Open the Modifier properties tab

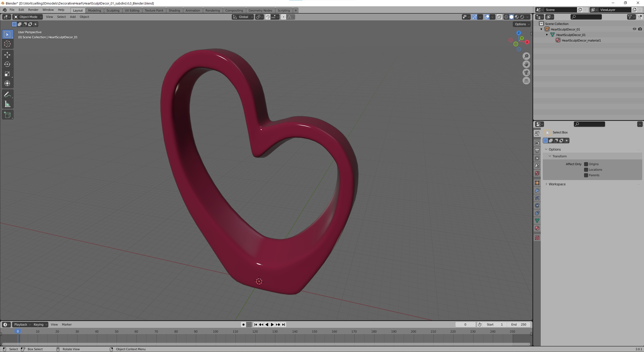click(537, 191)
